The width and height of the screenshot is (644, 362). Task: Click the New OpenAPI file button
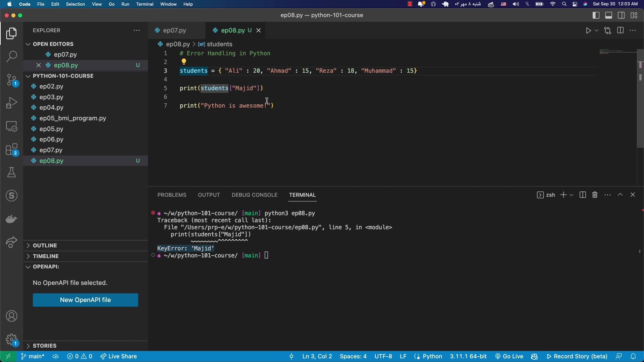[85, 300]
